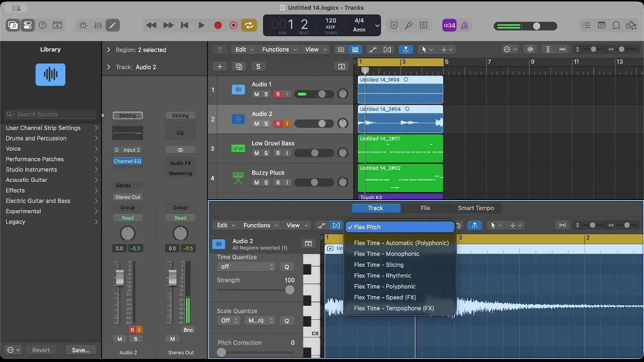Switch to the File tab in editor

pos(425,208)
